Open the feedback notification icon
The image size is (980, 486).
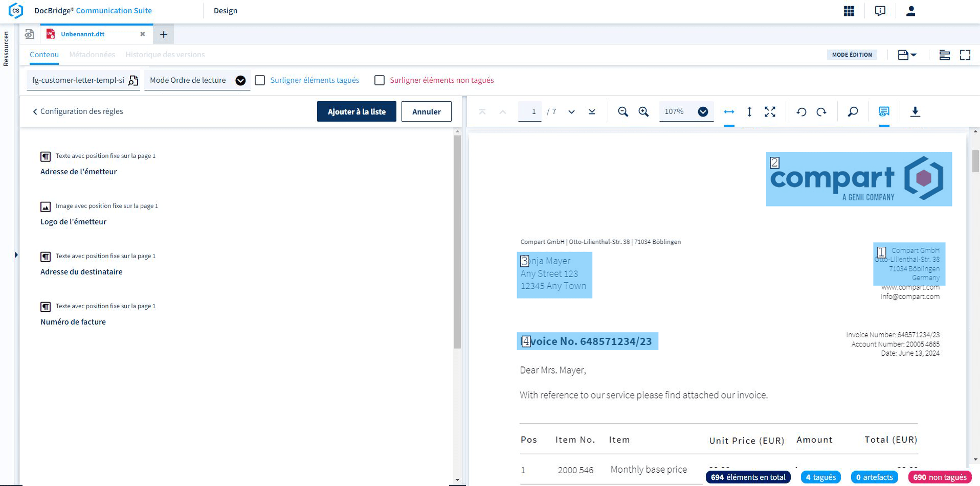pyautogui.click(x=880, y=11)
